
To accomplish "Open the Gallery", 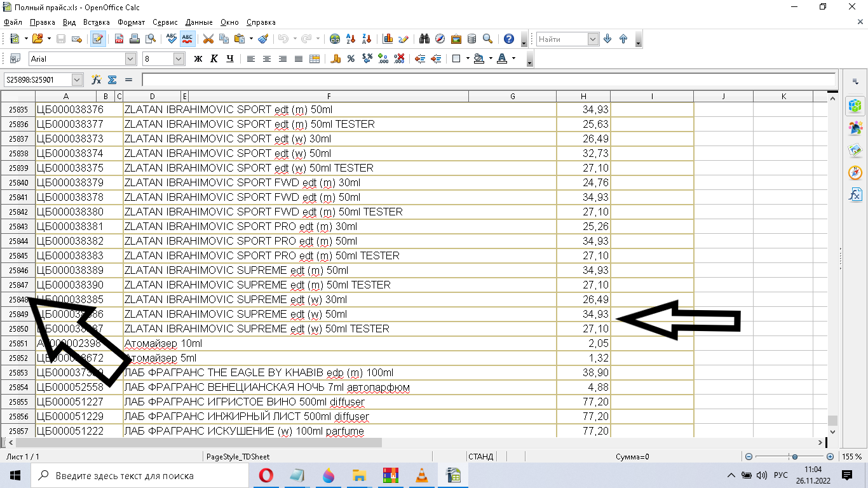I will click(456, 39).
